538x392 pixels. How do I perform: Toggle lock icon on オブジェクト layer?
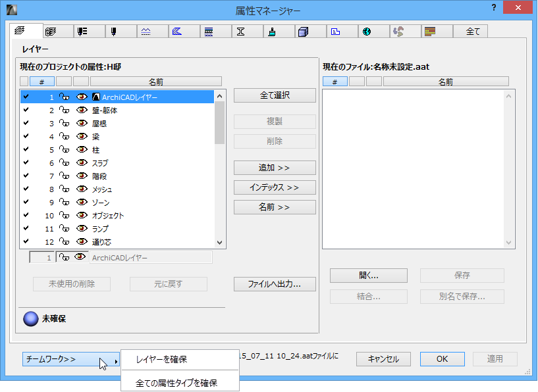[64, 215]
